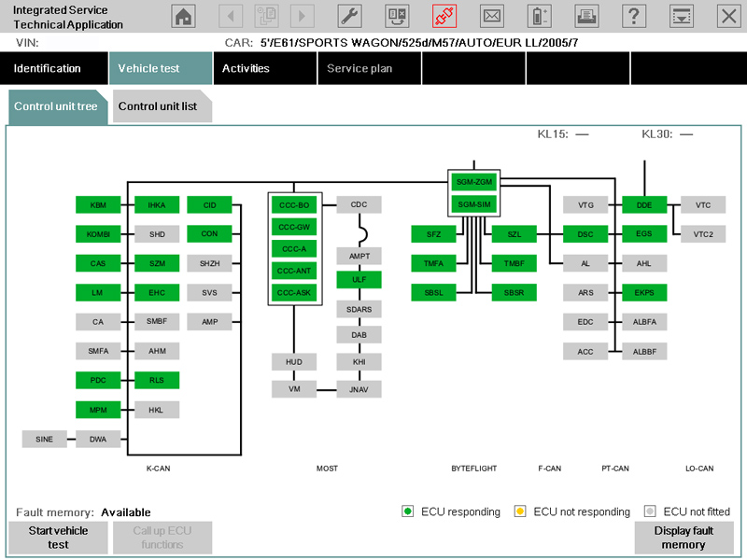Click the back arrow toolbar icon
The height and width of the screenshot is (560, 747).
[x=231, y=16]
